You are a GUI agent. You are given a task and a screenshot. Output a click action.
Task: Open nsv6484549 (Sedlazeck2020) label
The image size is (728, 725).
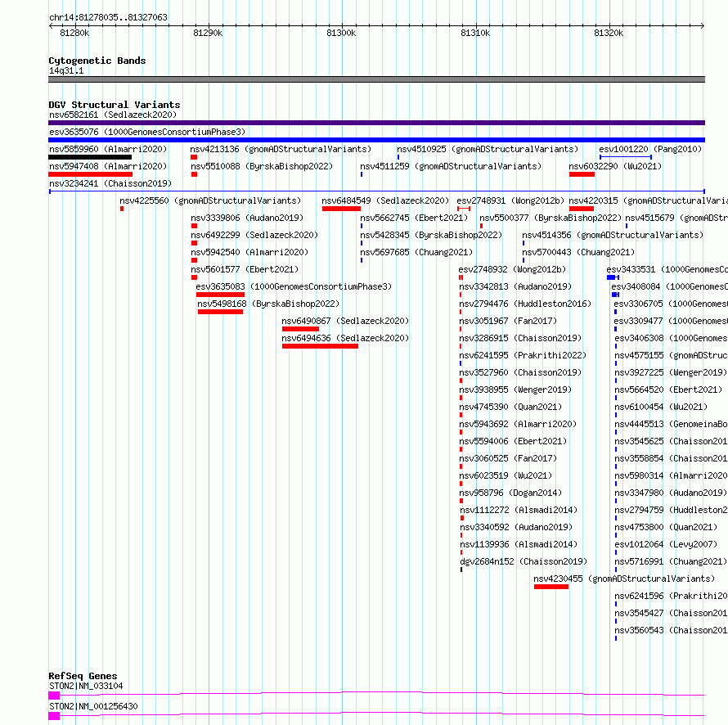[x=385, y=200]
